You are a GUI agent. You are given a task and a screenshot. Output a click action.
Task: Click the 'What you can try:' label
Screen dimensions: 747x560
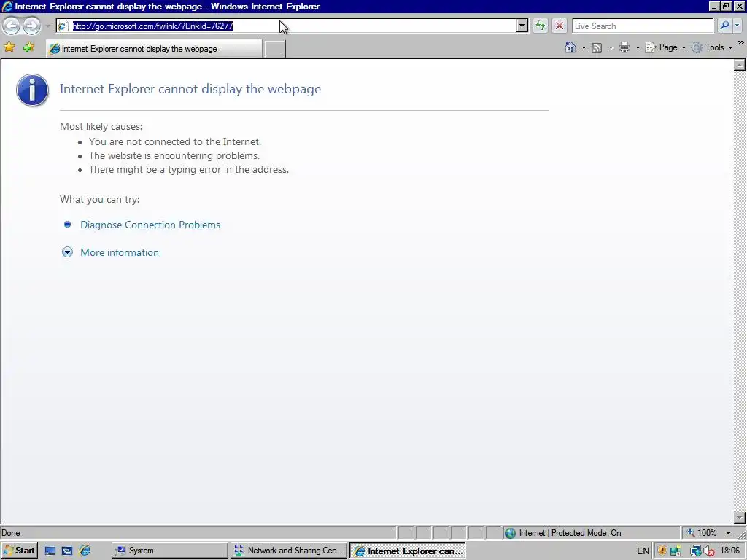(x=99, y=199)
